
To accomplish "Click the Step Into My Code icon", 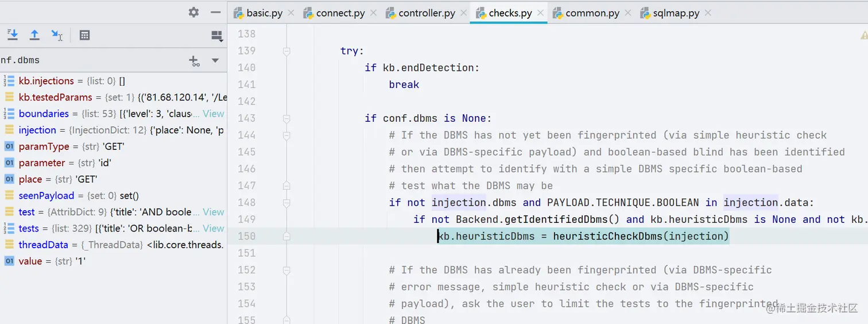I will pos(13,35).
